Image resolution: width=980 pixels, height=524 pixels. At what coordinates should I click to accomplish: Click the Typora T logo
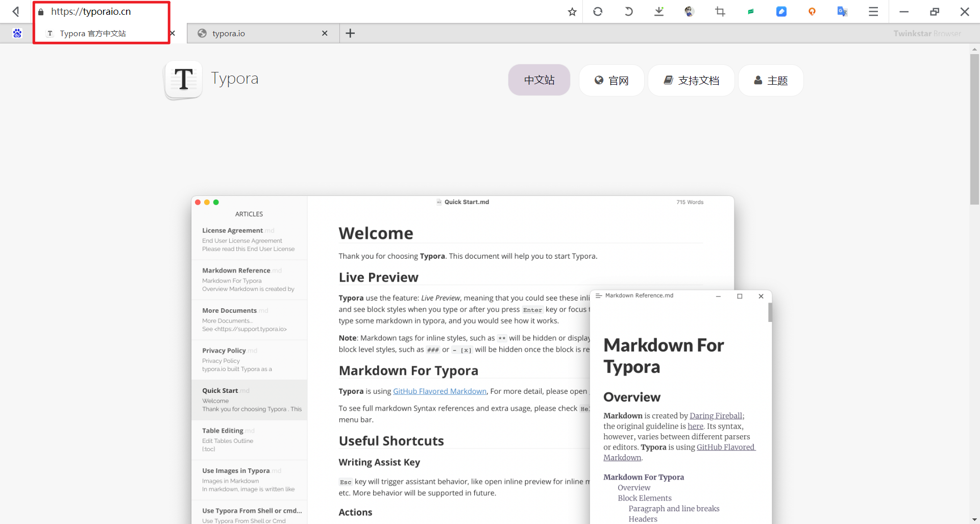pos(184,80)
